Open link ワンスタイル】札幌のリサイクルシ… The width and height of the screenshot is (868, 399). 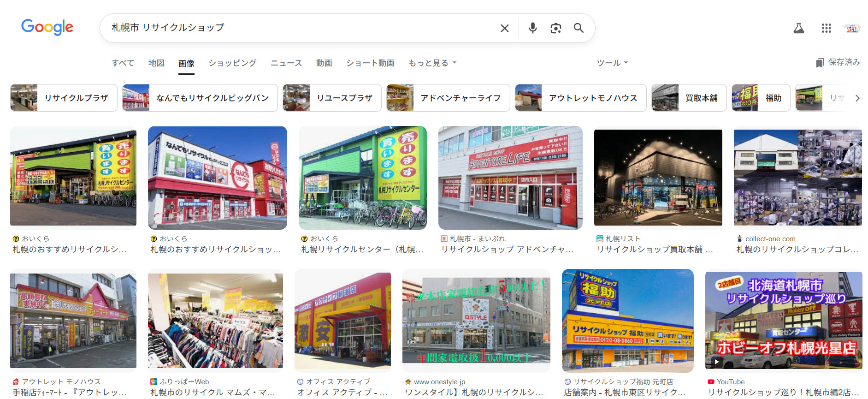[474, 392]
